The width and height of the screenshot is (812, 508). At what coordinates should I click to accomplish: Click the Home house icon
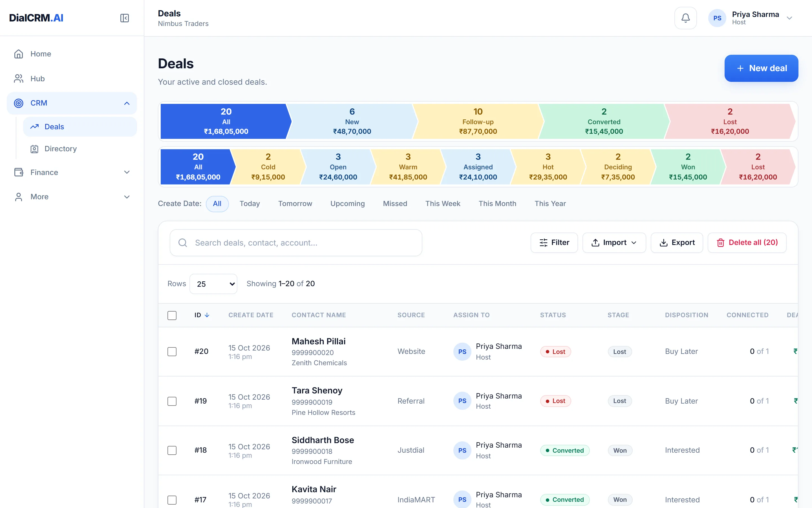coord(19,54)
